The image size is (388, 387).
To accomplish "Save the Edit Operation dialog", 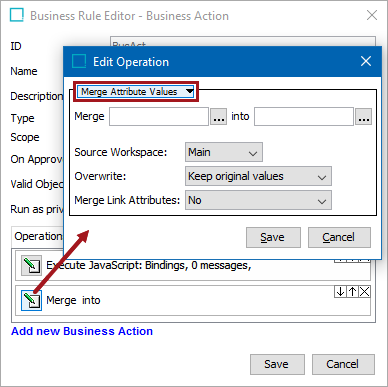I will tap(273, 237).
